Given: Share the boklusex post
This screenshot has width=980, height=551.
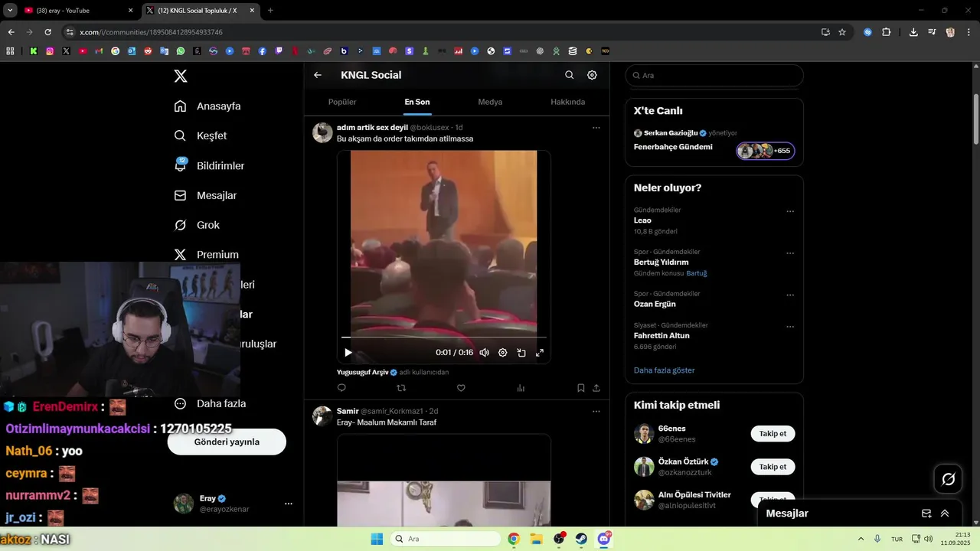Looking at the screenshot, I should pyautogui.click(x=596, y=388).
